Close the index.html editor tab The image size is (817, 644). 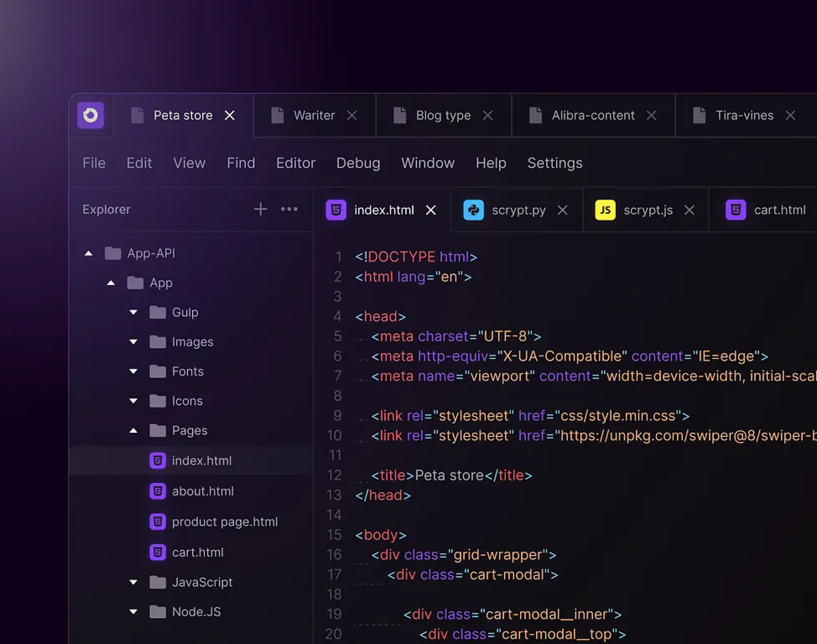click(431, 210)
